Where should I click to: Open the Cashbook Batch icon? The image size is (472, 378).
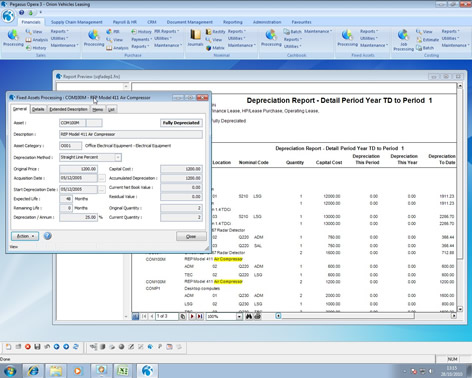[x=286, y=31]
